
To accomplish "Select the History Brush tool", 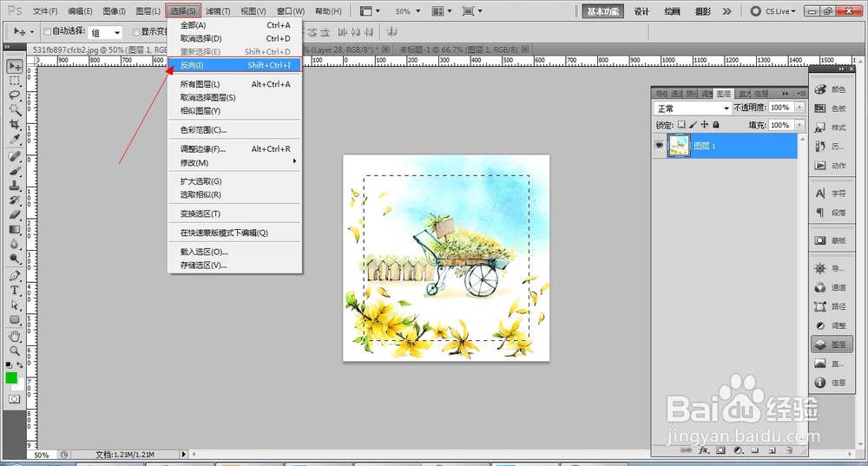I will point(15,200).
